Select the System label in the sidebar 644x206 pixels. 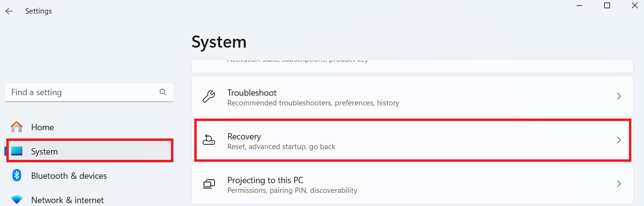pyautogui.click(x=44, y=152)
